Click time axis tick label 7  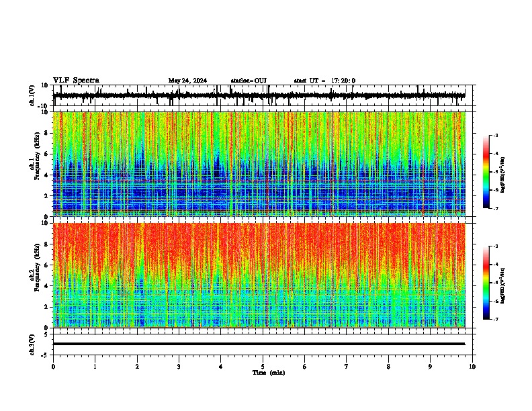click(x=347, y=367)
